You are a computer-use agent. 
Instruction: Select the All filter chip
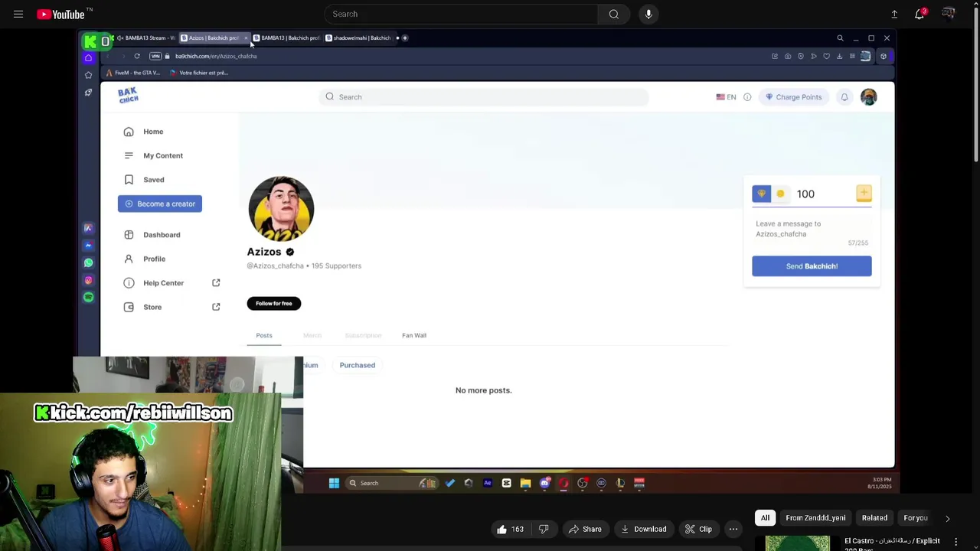tap(765, 518)
